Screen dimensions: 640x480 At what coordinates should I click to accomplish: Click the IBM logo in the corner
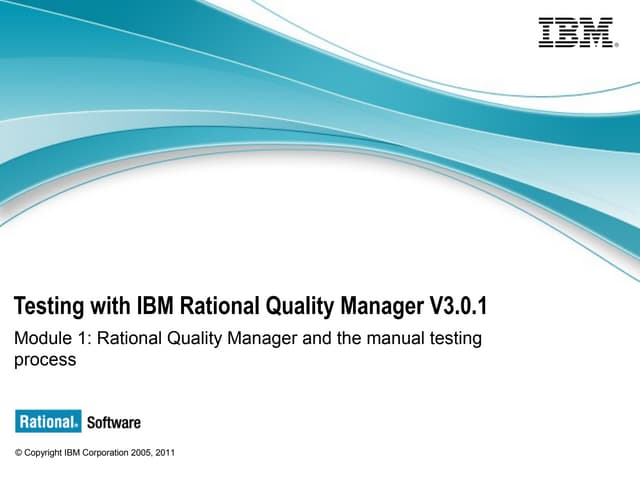pos(576,32)
